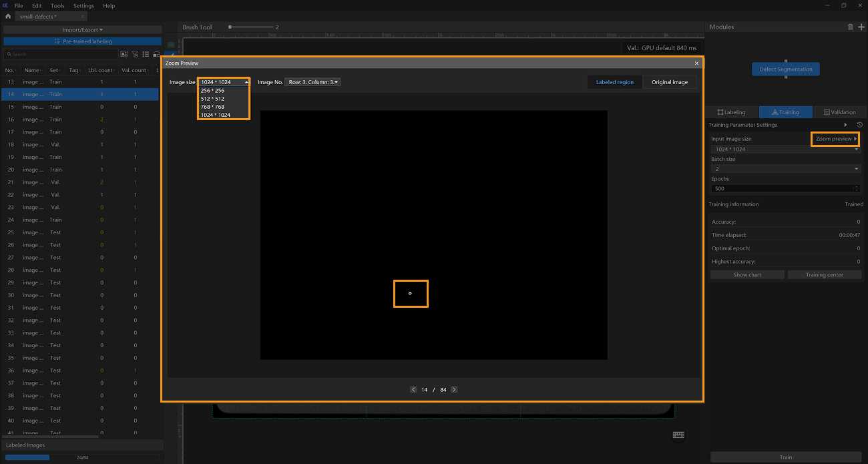Screen dimensions: 868x464
Task: Open the Import/Export dropdown
Action: [82, 30]
